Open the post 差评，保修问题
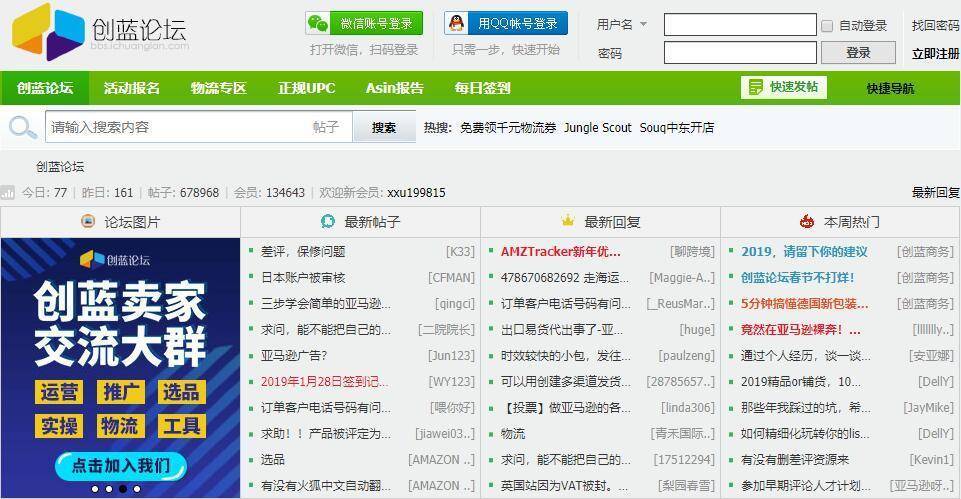Image resolution: width=961 pixels, height=499 pixels. 303,251
